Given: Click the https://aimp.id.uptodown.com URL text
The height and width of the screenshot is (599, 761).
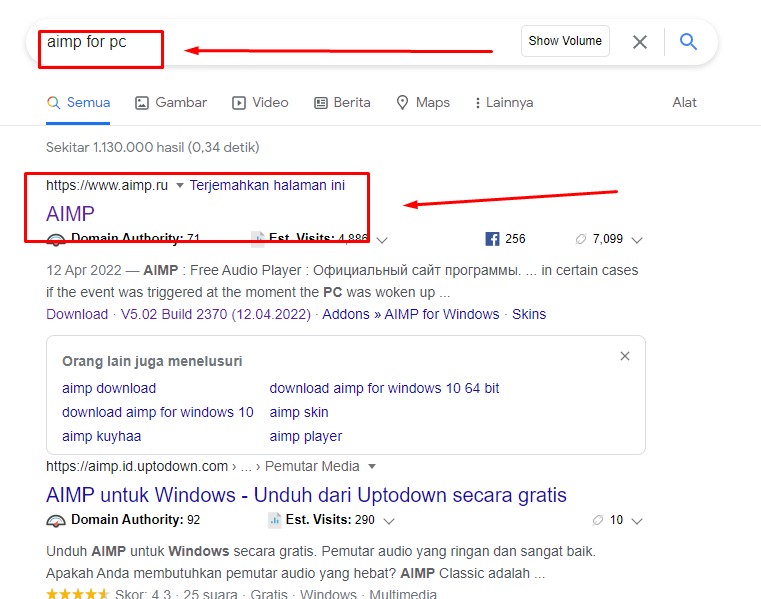Looking at the screenshot, I should coord(137,466).
